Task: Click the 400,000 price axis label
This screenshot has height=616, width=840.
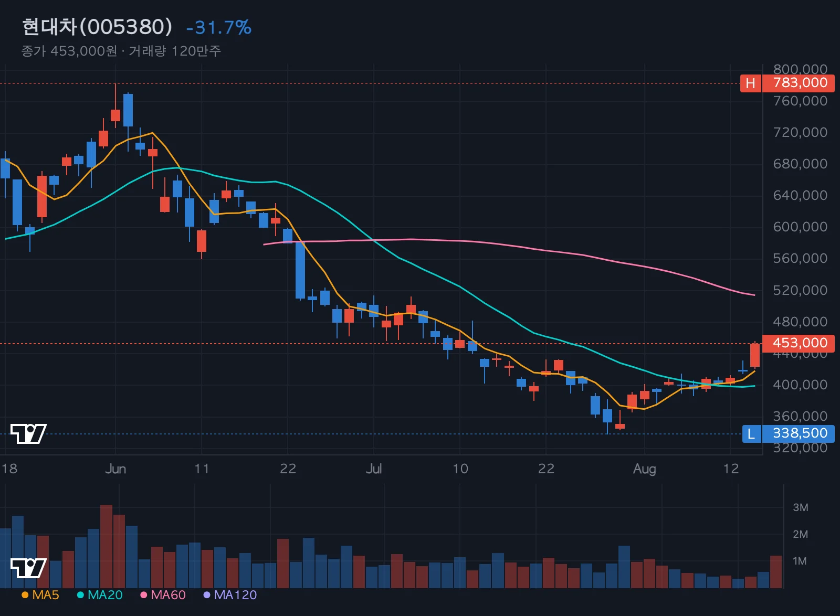Action: pyautogui.click(x=800, y=385)
